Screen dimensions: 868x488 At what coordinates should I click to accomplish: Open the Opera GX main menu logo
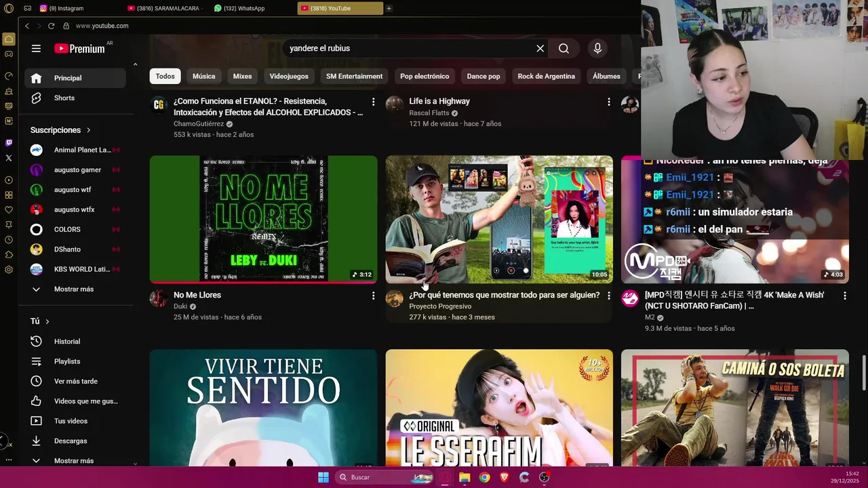point(8,8)
